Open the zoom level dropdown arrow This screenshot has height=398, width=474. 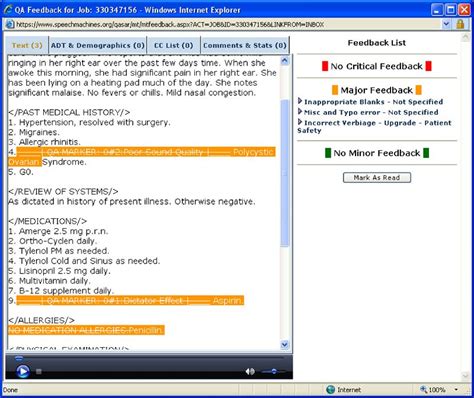[456, 389]
